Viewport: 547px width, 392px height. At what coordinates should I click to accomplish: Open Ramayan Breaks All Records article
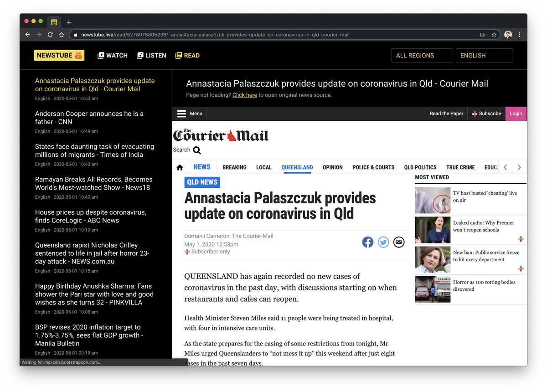coord(94,183)
